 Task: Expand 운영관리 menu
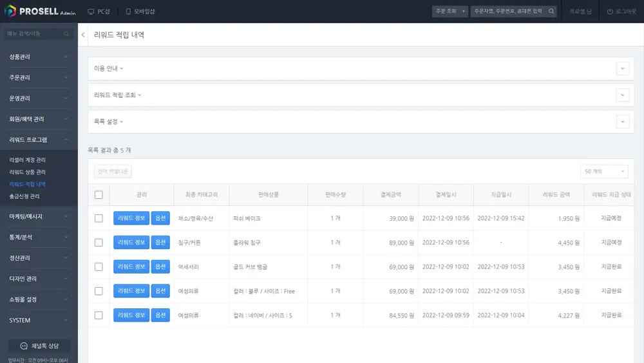point(39,98)
